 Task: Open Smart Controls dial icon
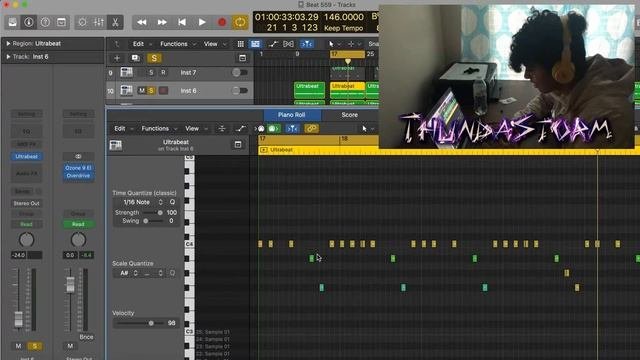82,22
